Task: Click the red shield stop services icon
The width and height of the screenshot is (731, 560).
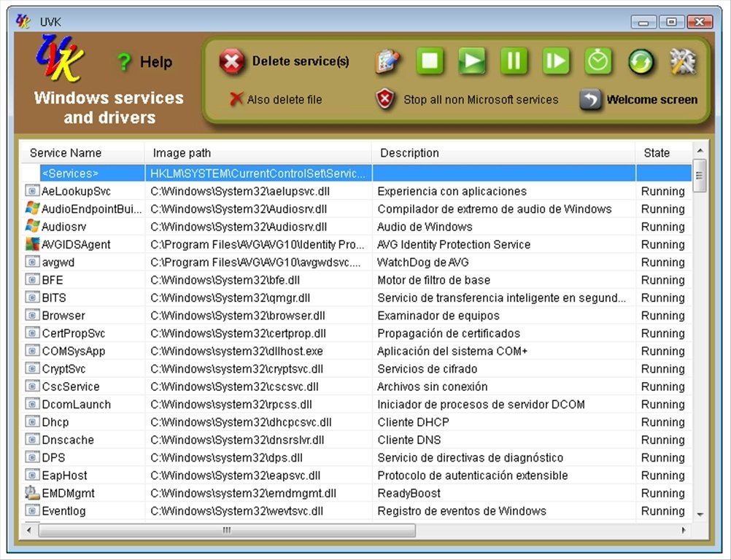Action: coord(385,98)
